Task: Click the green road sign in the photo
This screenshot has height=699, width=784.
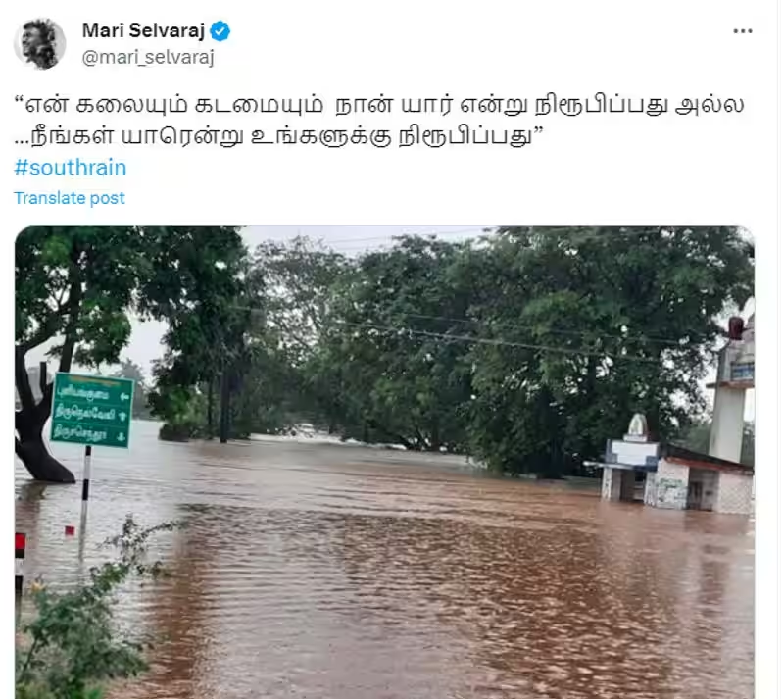Action: pos(92,411)
